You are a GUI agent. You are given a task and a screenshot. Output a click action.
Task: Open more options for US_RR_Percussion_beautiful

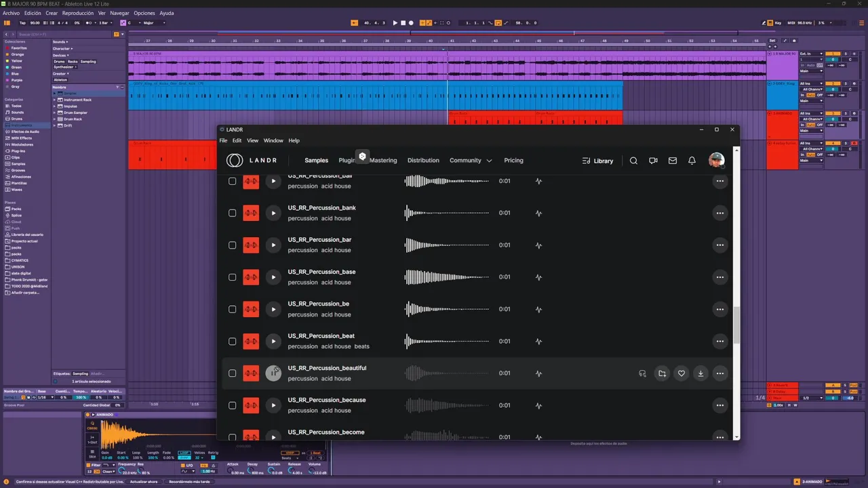click(720, 373)
